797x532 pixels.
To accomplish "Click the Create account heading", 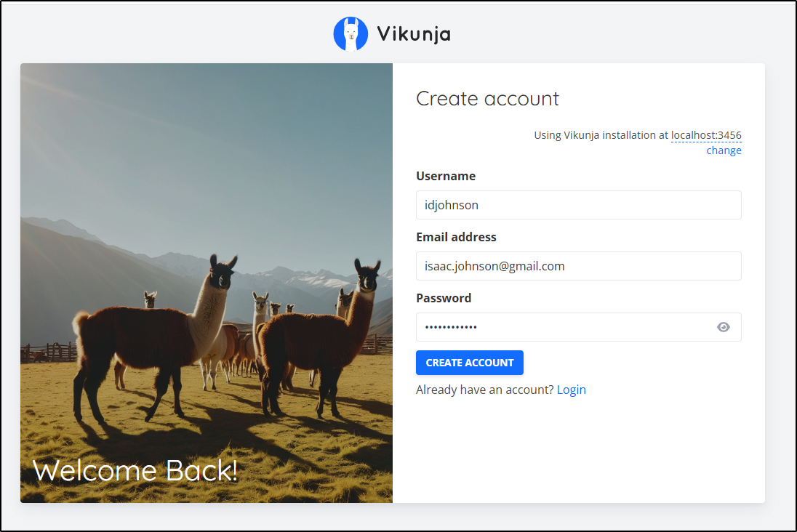I will pos(487,99).
